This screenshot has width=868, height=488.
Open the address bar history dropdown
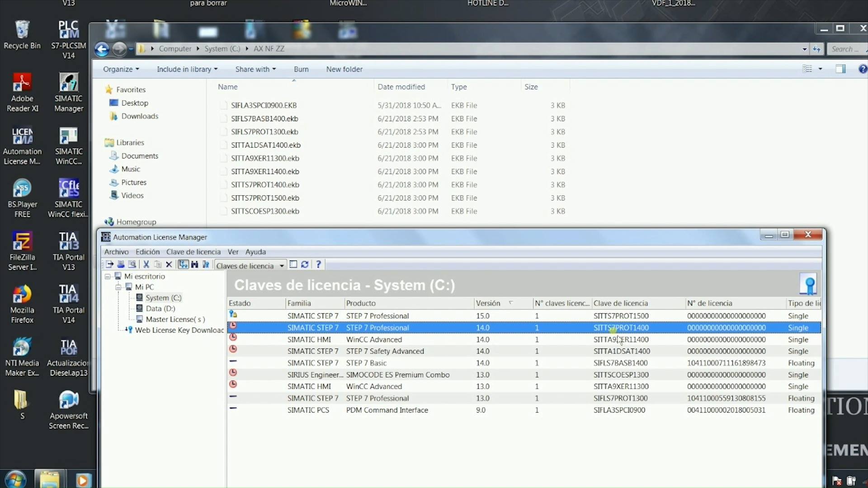[805, 49]
